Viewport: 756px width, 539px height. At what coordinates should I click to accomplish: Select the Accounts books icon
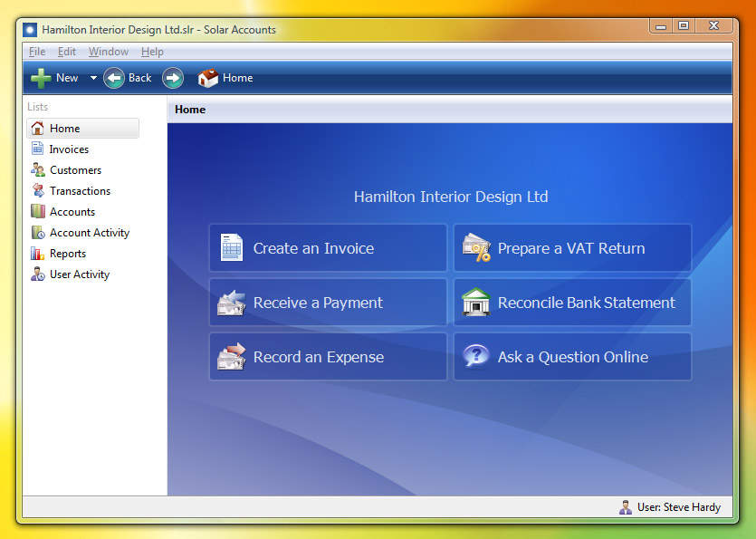tap(38, 212)
